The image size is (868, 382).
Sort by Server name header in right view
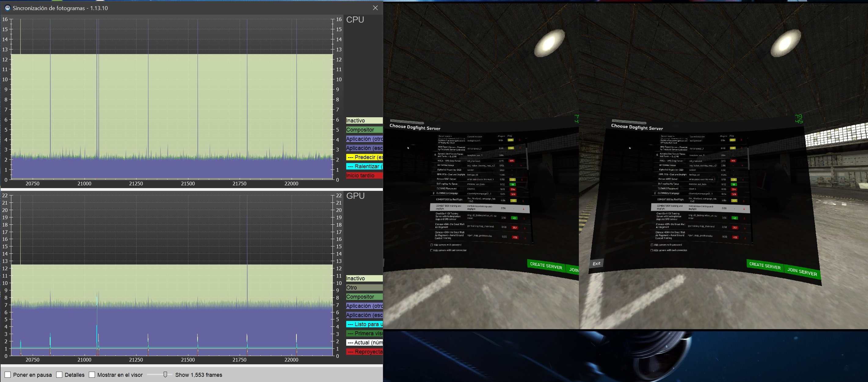pos(667,136)
